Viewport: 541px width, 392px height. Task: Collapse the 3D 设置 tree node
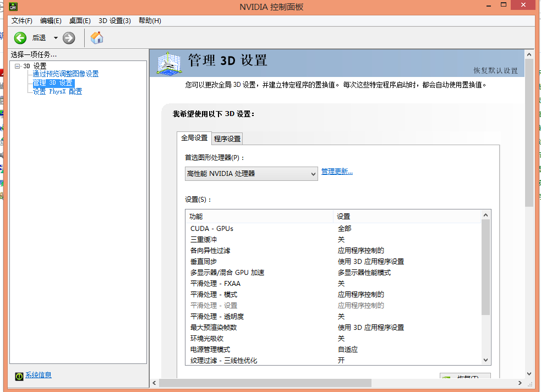coord(17,66)
